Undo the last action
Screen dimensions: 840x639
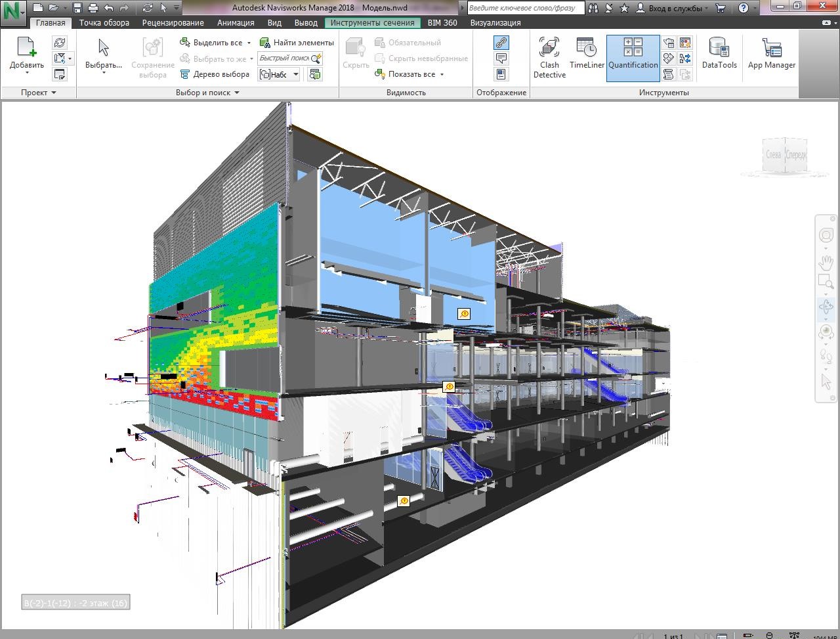click(x=108, y=9)
